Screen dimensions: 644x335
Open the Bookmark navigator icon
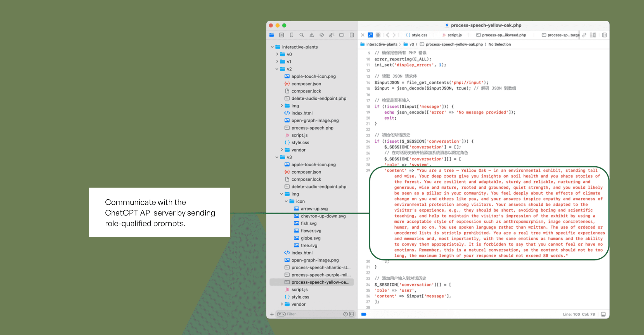(292, 35)
